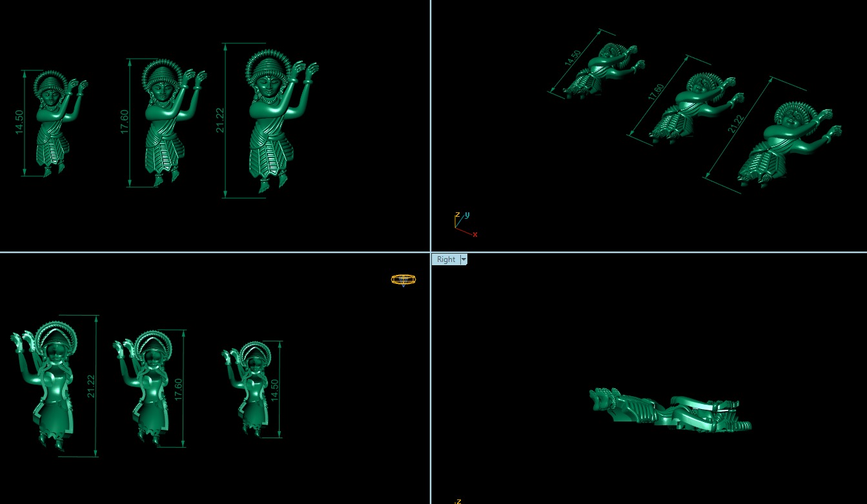
Task: Select the 14.50 dimension in back-facing view
Action: [x=275, y=390]
